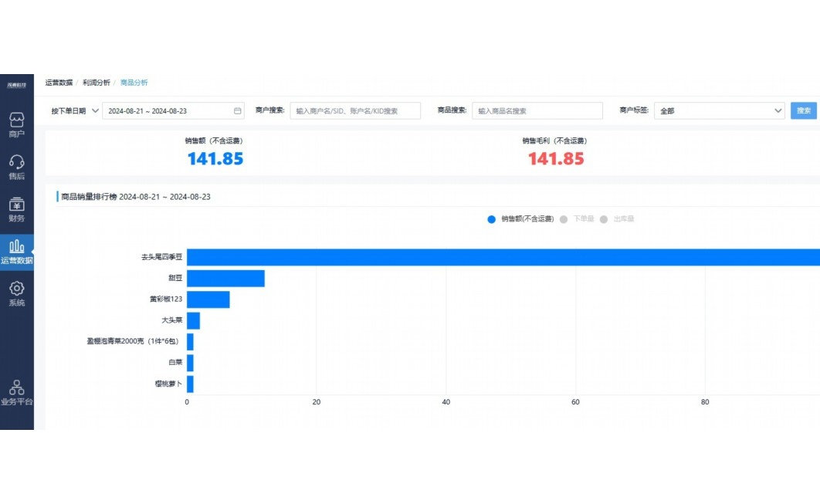Enable the 下单量 legend series
The height and width of the screenshot is (504, 820).
click(x=581, y=219)
